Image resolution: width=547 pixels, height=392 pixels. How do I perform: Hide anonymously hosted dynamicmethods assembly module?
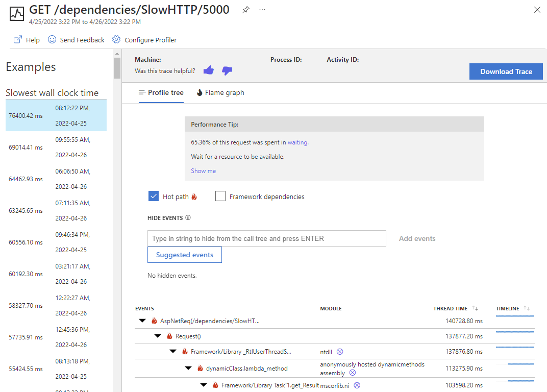(353, 373)
